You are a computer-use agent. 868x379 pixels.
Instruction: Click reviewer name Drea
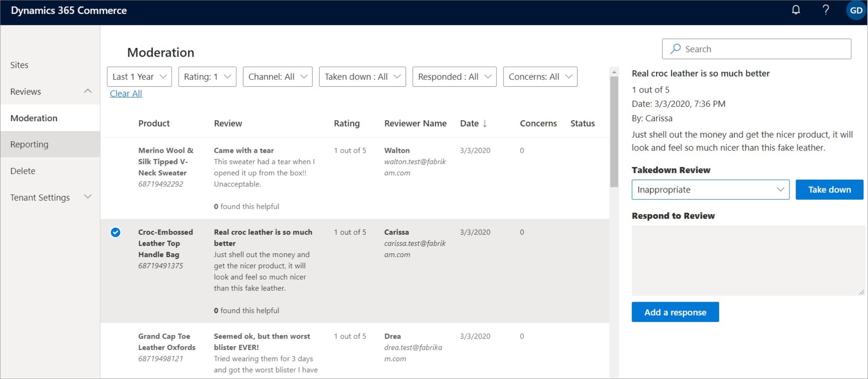(393, 336)
